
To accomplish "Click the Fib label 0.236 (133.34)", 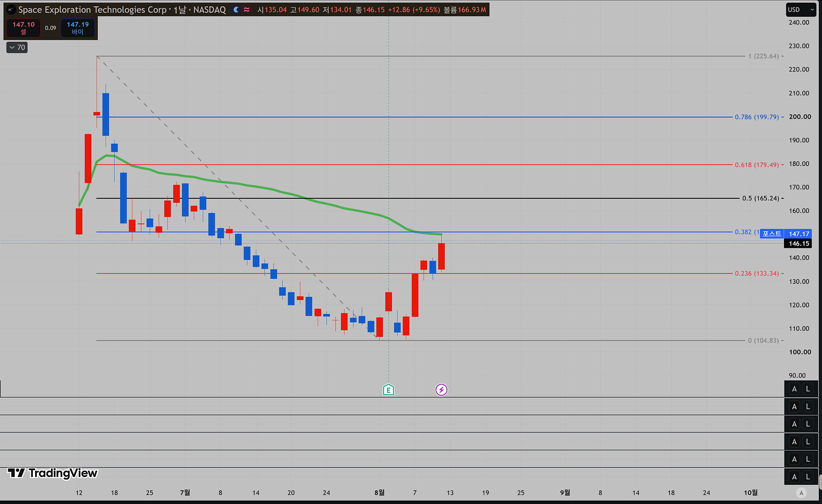I will [x=757, y=273].
